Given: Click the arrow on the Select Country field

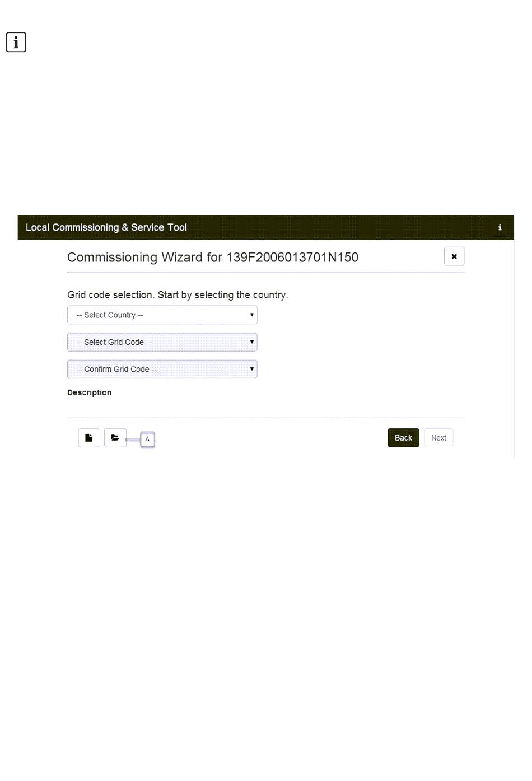Looking at the screenshot, I should pos(252,315).
